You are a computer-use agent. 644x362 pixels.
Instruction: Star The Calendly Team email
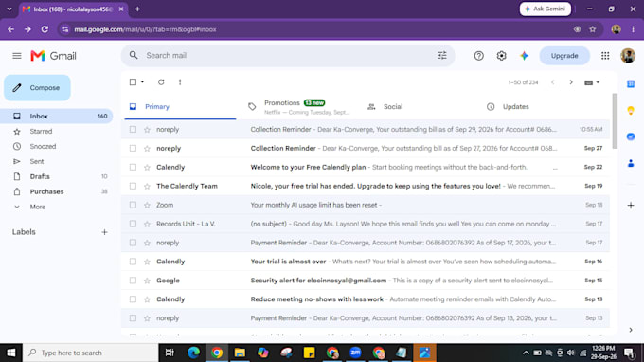[147, 186]
